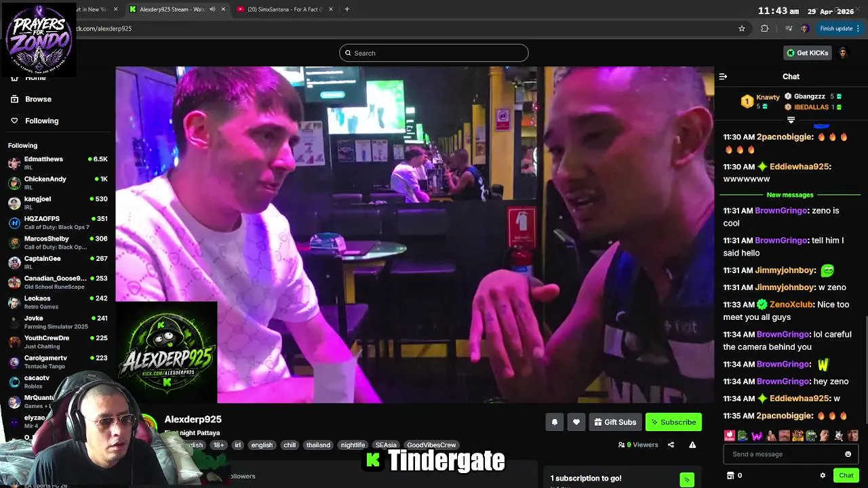The width and height of the screenshot is (868, 488).
Task: Select the GoodVibesCrew stream tag
Action: [x=431, y=445]
